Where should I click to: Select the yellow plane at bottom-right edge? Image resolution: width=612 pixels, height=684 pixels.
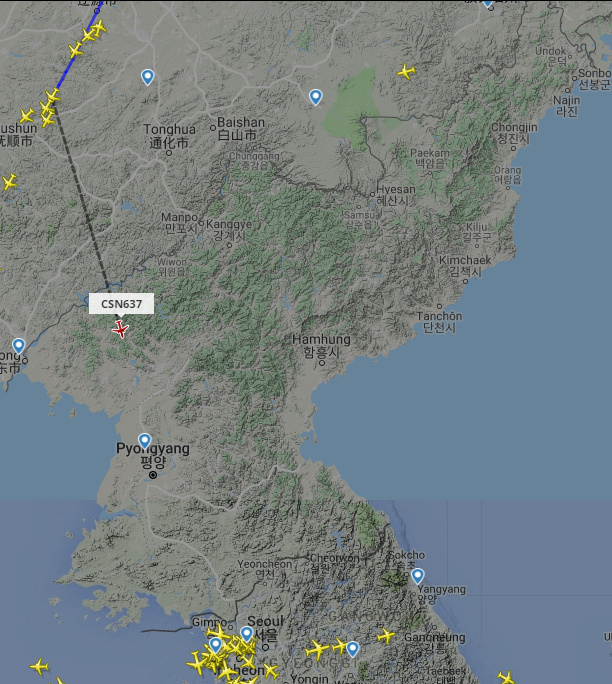pos(506,677)
